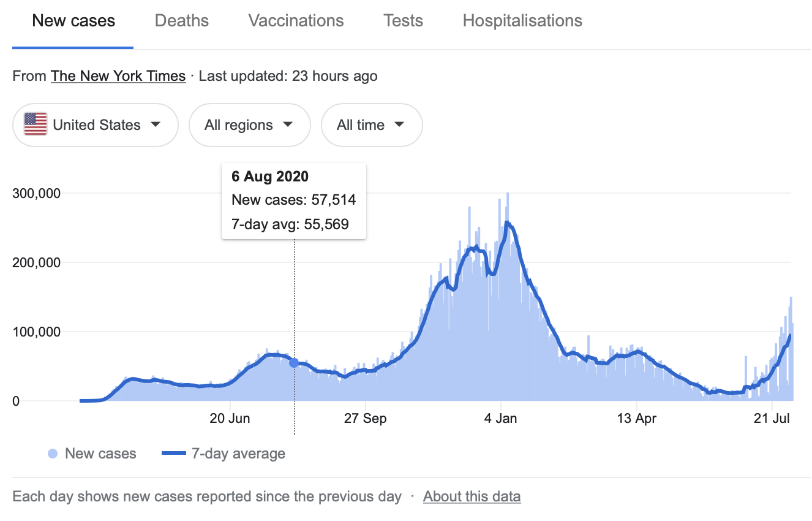Open The New York Times source link
Screen dimensions: 812x521
pyautogui.click(x=118, y=76)
